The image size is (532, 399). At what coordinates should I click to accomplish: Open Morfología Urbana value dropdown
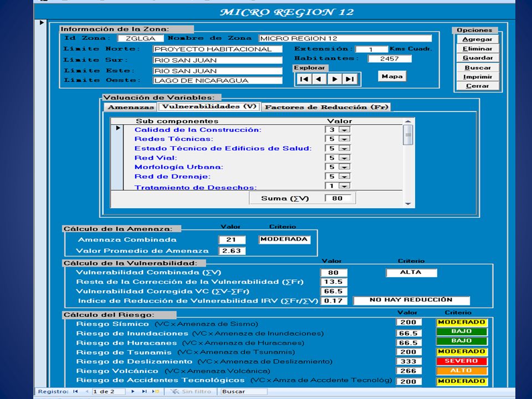[x=345, y=167]
